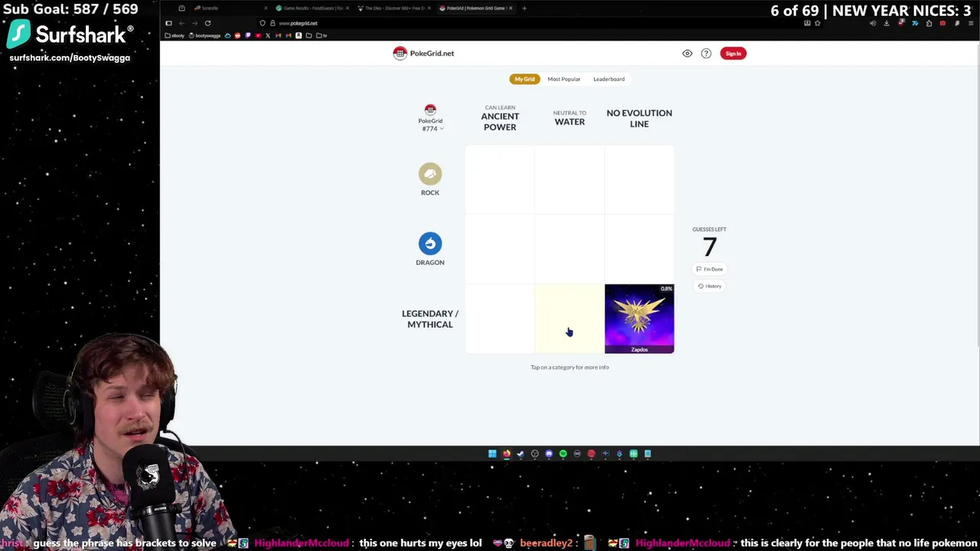The height and width of the screenshot is (551, 980).
Task: Open the browser downloads icon
Action: tap(887, 23)
